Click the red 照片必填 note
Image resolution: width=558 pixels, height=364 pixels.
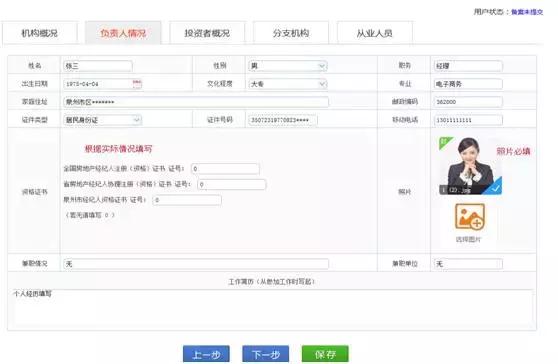point(513,151)
